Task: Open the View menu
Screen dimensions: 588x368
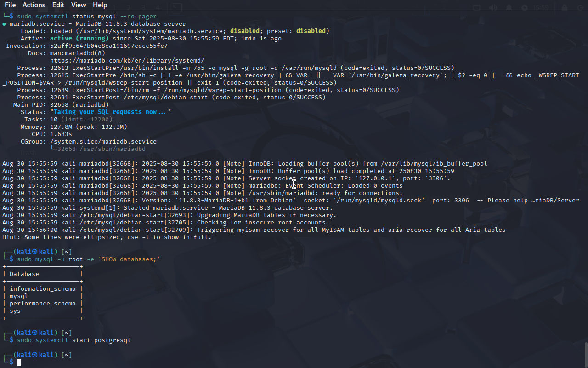Action: tap(79, 5)
